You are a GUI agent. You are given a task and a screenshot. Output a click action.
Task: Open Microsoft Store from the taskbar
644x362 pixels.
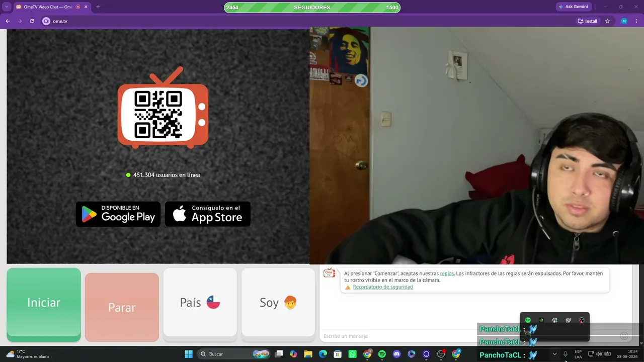[x=338, y=354]
